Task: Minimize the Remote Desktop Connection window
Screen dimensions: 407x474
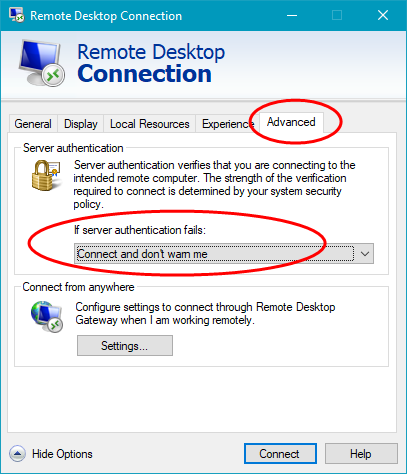Action: tap(292, 15)
